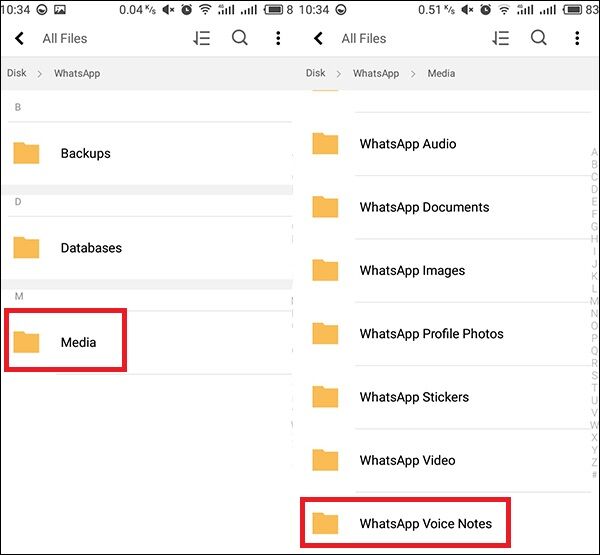This screenshot has height=555, width=600.
Task: Tap the search icon in the right screen
Action: pos(539,38)
